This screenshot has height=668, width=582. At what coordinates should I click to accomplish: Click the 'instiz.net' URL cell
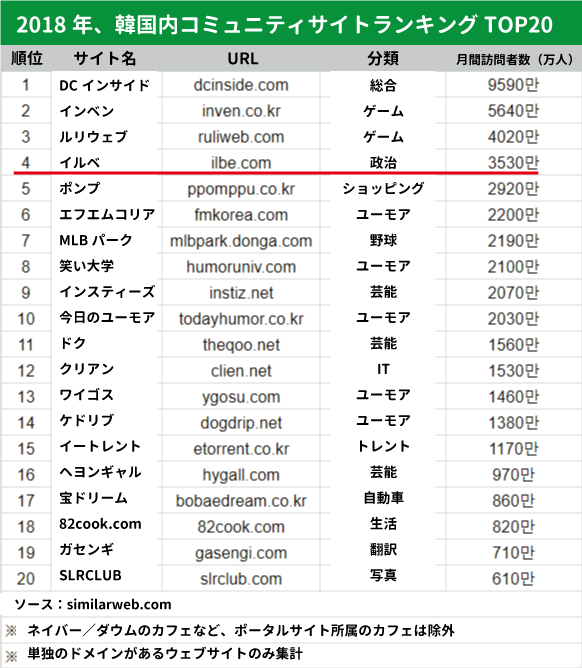241,293
